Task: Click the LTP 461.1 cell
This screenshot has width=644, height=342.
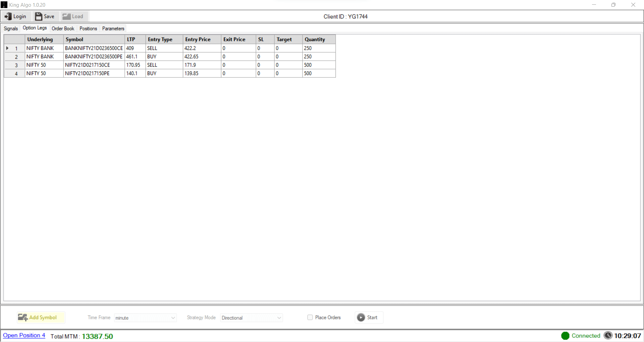Action: 135,57
